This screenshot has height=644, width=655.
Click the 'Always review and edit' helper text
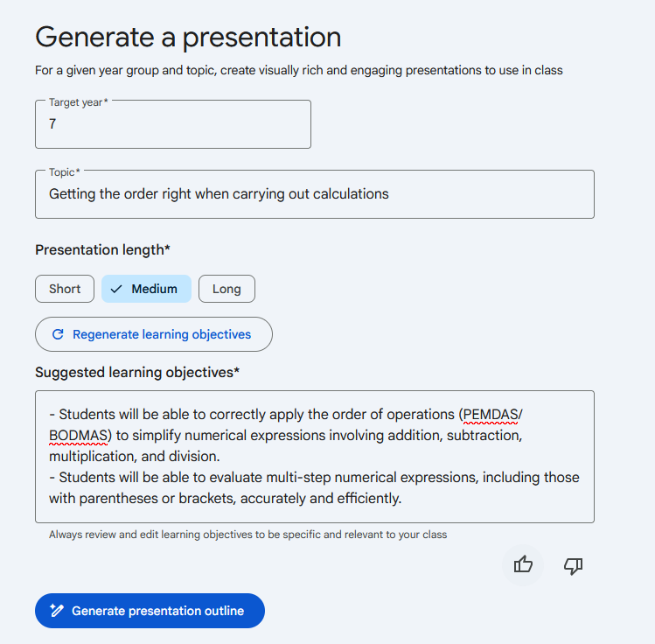[x=247, y=535]
